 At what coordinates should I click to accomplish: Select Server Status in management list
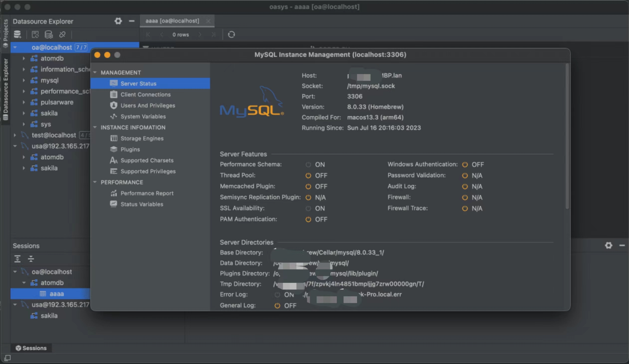[x=150, y=84]
